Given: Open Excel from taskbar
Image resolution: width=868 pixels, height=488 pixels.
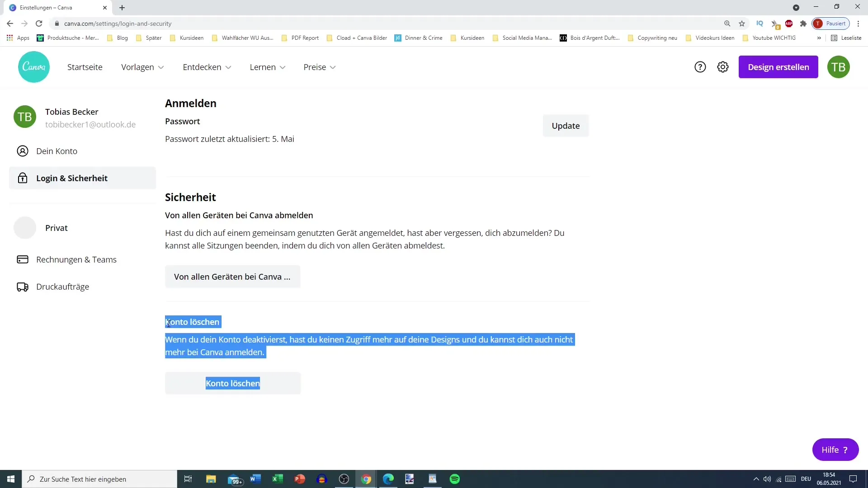Looking at the screenshot, I should [x=278, y=479].
